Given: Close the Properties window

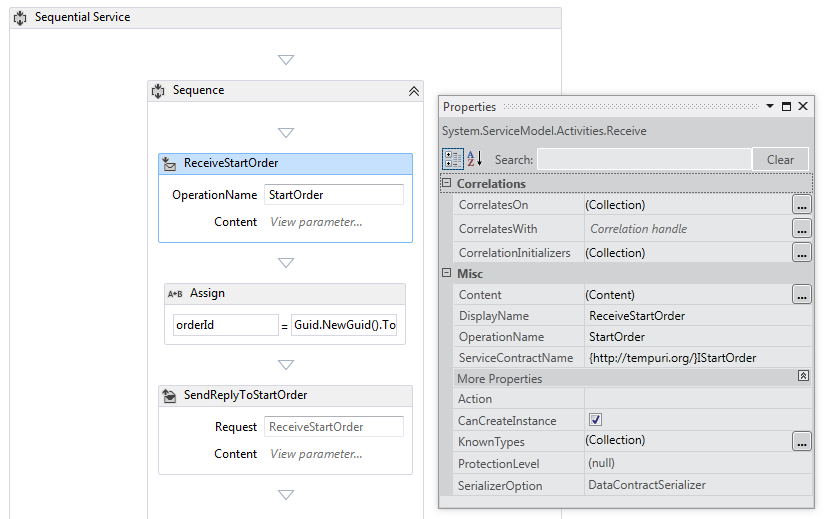Looking at the screenshot, I should [803, 106].
